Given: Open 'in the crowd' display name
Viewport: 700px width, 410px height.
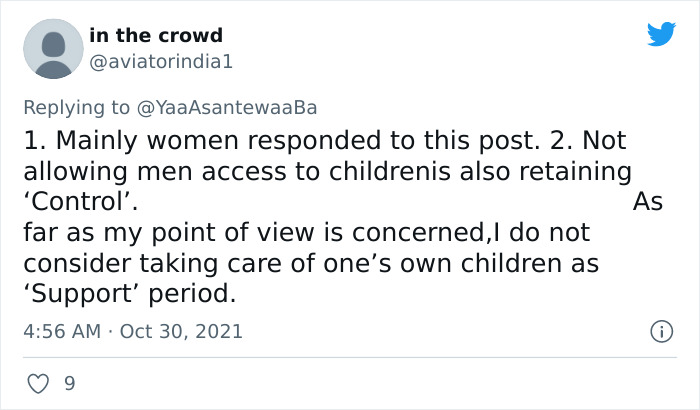Looking at the screenshot, I should coord(155,36).
